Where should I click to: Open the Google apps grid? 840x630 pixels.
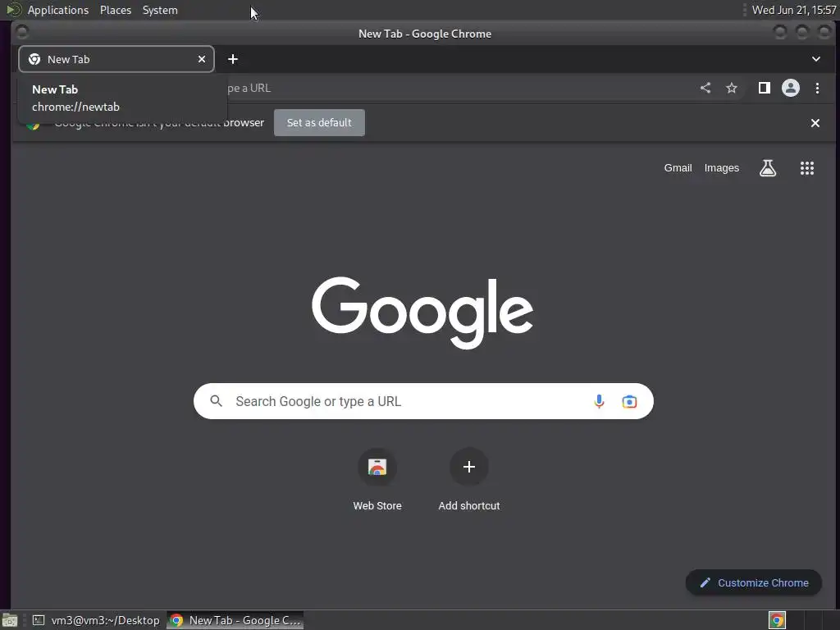[807, 168]
